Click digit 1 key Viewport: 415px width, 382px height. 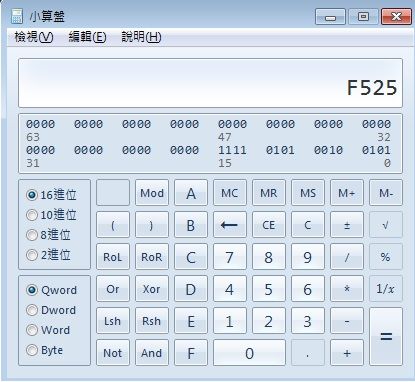[x=230, y=321]
